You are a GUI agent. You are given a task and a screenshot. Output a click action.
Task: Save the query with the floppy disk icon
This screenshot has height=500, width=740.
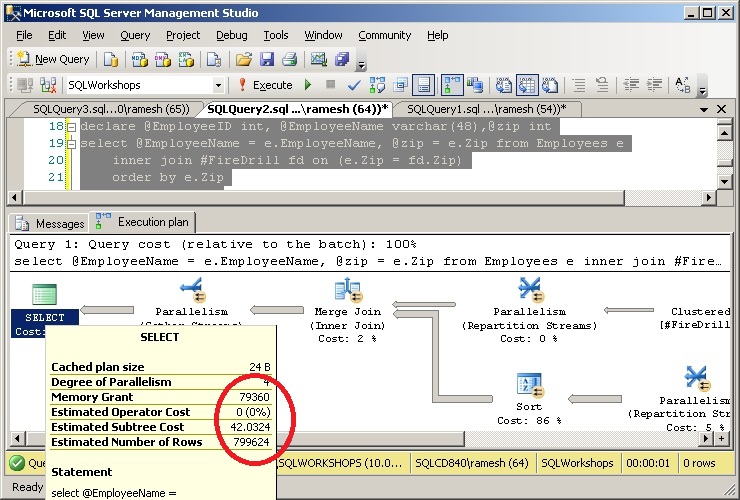tap(267, 59)
